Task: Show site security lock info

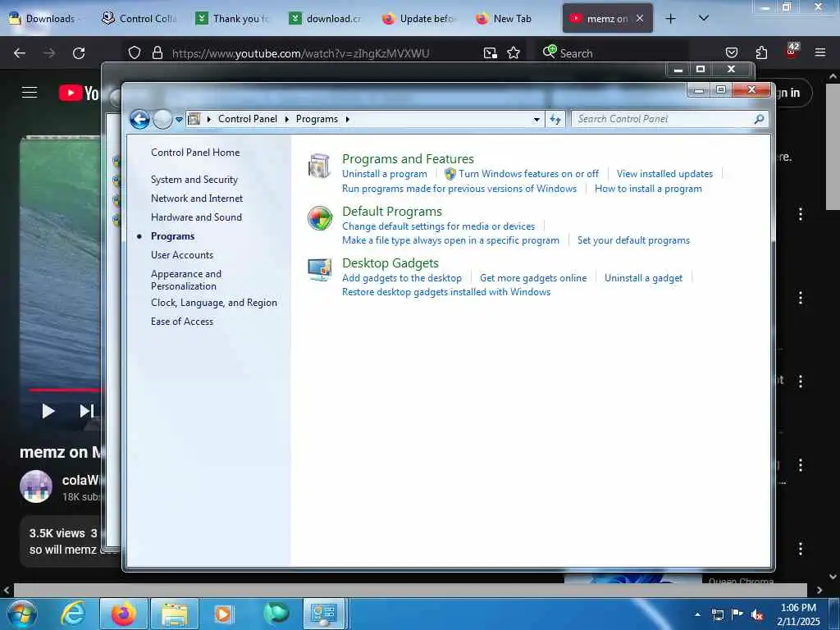Action: click(157, 53)
